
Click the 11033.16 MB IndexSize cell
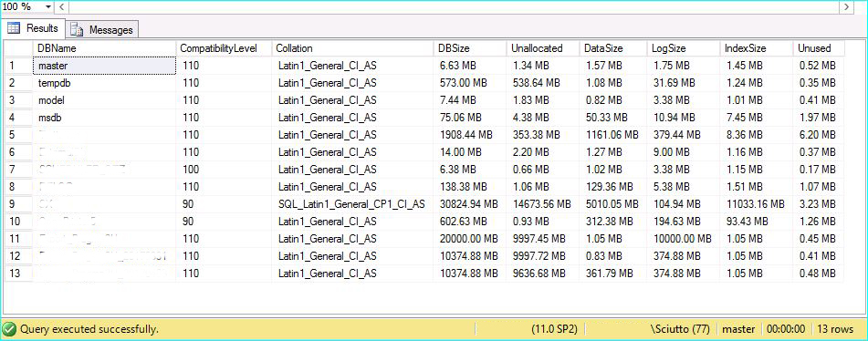[756, 204]
